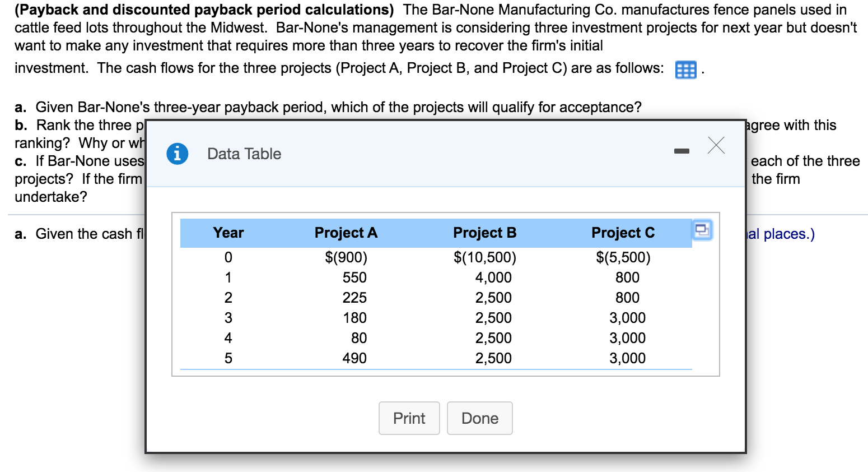Click the Data Table dialog title
The height and width of the screenshot is (472, 868).
(244, 154)
